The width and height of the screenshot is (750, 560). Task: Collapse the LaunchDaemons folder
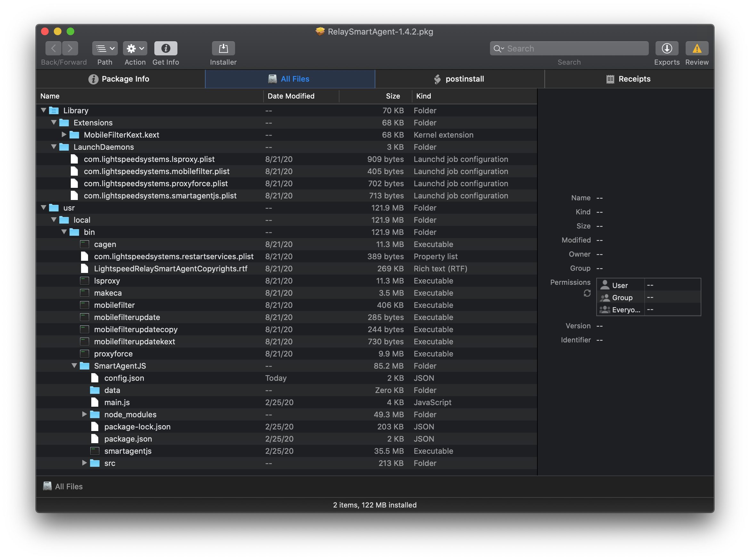53,147
